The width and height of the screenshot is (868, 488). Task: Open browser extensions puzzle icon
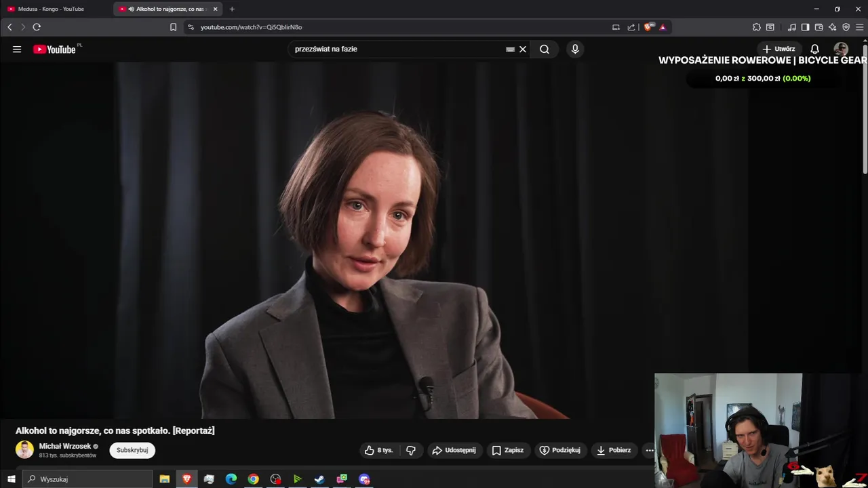(756, 27)
